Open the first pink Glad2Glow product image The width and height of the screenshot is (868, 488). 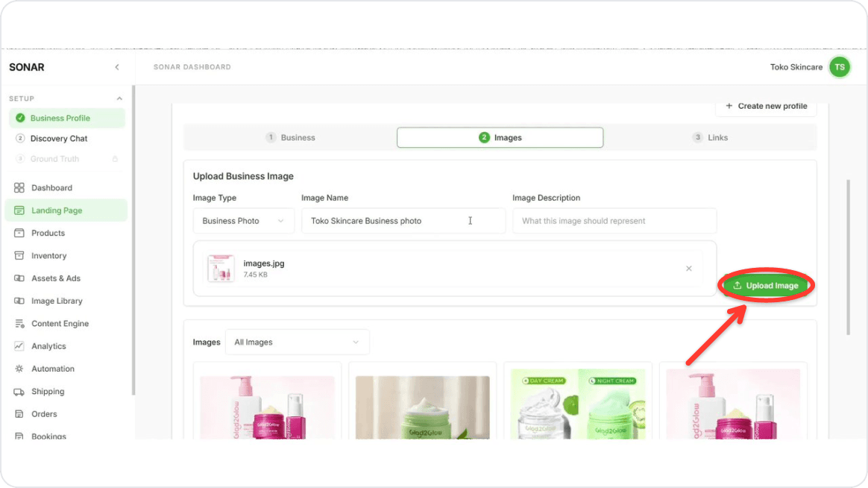268,407
